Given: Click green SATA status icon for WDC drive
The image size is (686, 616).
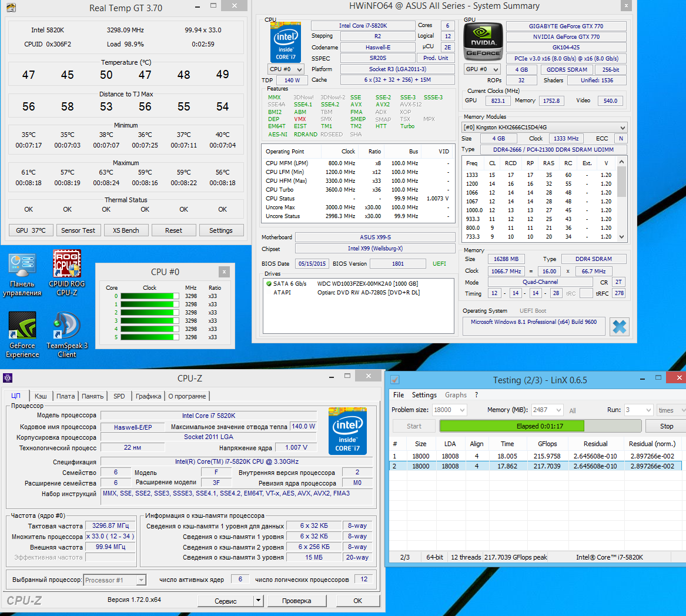Looking at the screenshot, I should pyautogui.click(x=269, y=283).
